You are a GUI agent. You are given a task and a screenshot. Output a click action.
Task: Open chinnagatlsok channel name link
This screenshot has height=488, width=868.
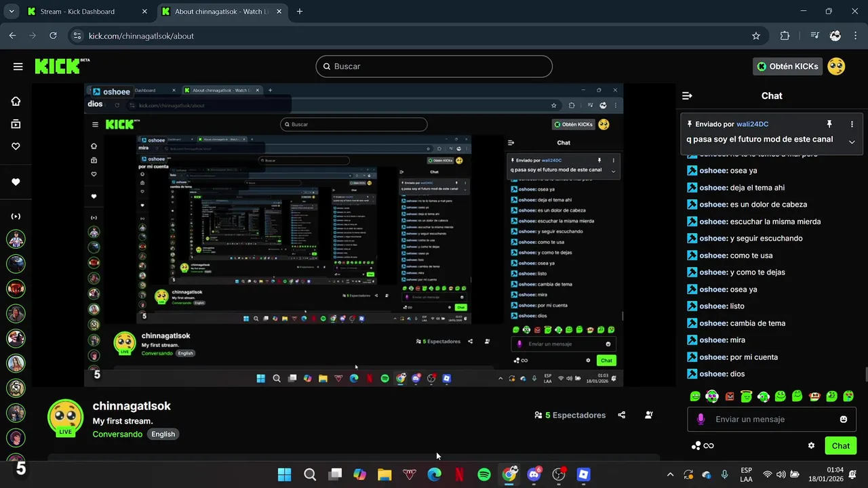132,406
